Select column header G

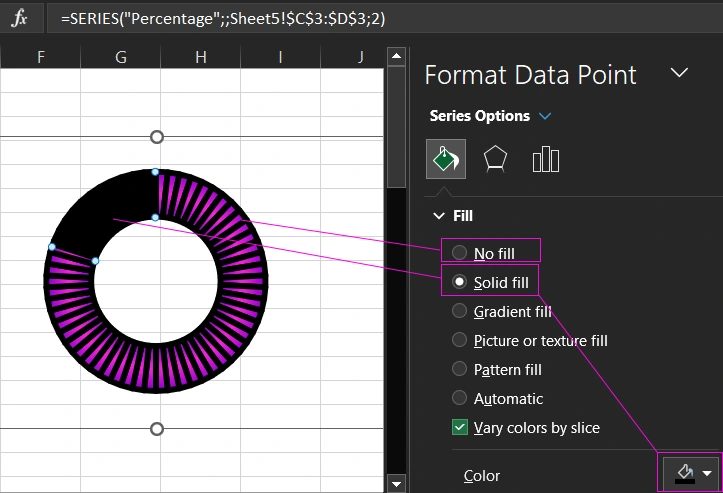(120, 58)
